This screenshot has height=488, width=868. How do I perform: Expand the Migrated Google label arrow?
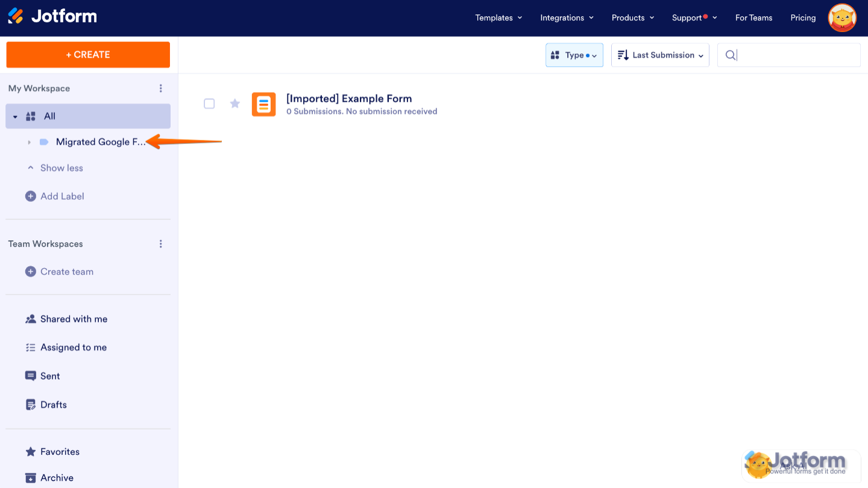pyautogui.click(x=29, y=142)
